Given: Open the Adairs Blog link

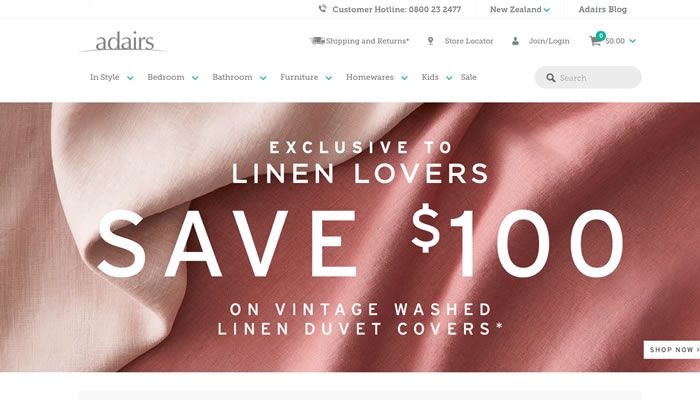Looking at the screenshot, I should pos(603,9).
